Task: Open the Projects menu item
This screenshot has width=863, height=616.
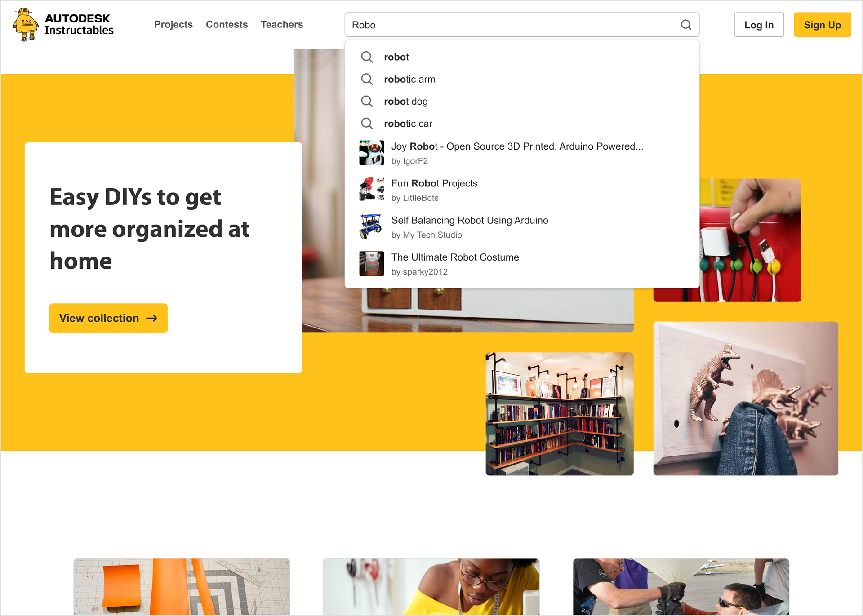Action: point(173,24)
